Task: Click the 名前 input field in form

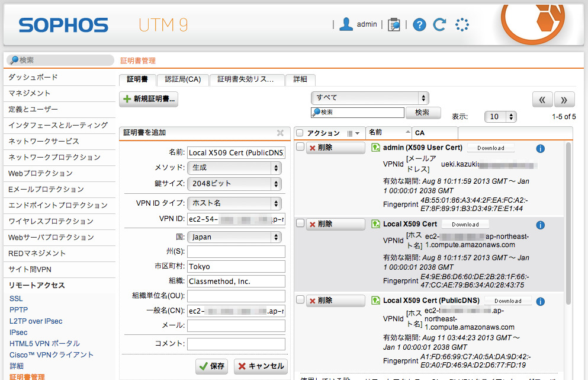Action: pyautogui.click(x=236, y=153)
